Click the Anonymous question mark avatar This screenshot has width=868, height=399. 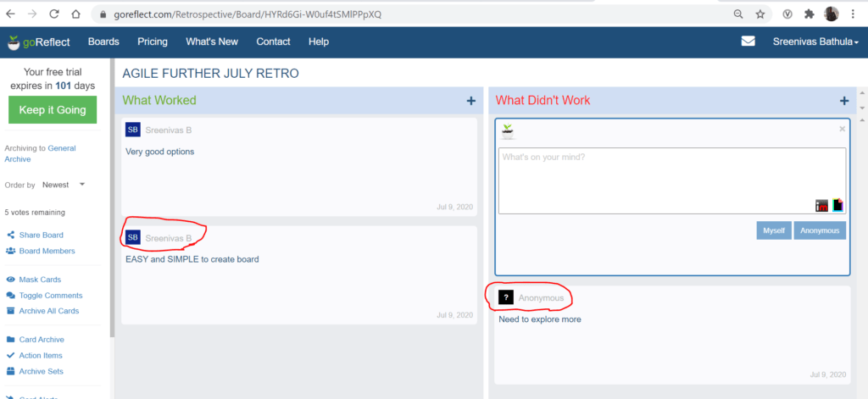coord(506,297)
